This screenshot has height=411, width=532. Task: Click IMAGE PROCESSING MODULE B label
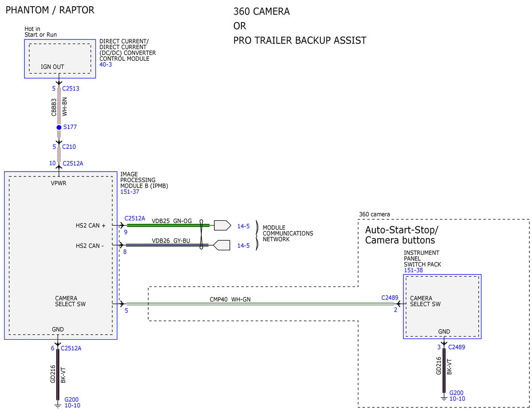[x=144, y=180]
